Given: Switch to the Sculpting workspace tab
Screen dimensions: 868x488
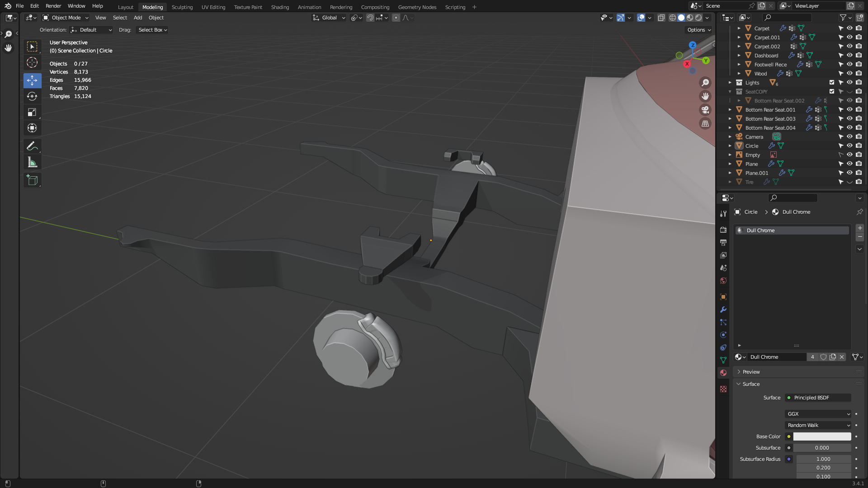Looking at the screenshot, I should point(182,7).
